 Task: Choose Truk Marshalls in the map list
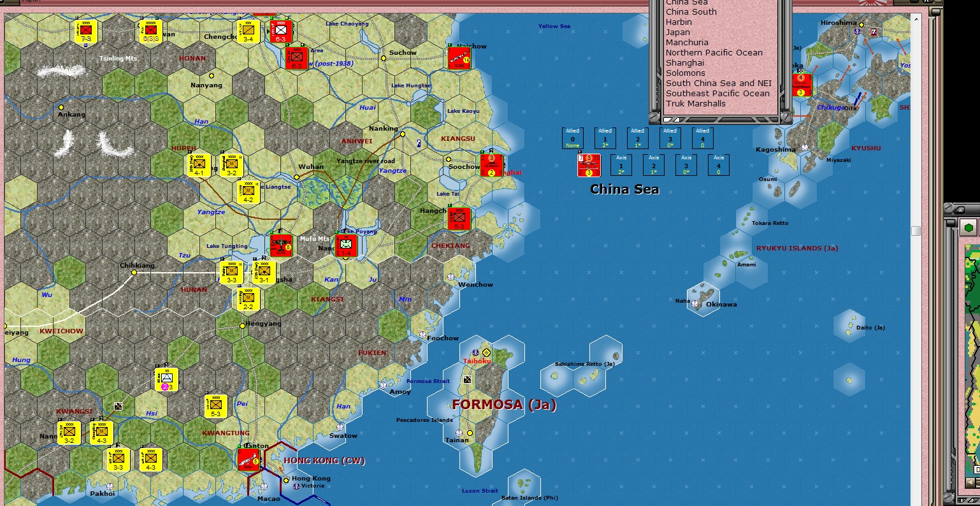point(696,103)
